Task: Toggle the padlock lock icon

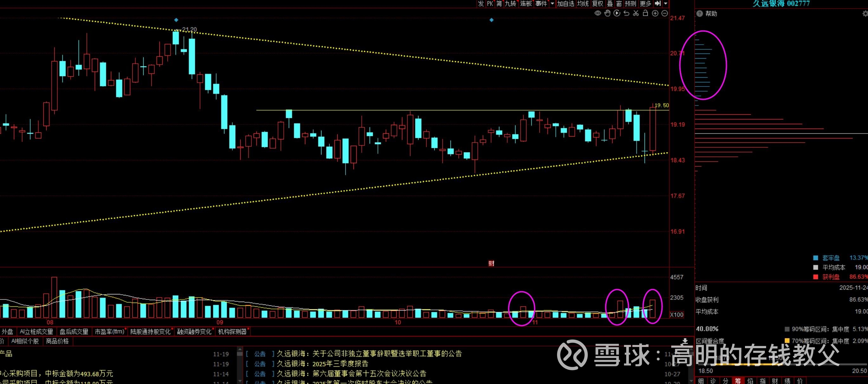Action: pyautogui.click(x=645, y=14)
